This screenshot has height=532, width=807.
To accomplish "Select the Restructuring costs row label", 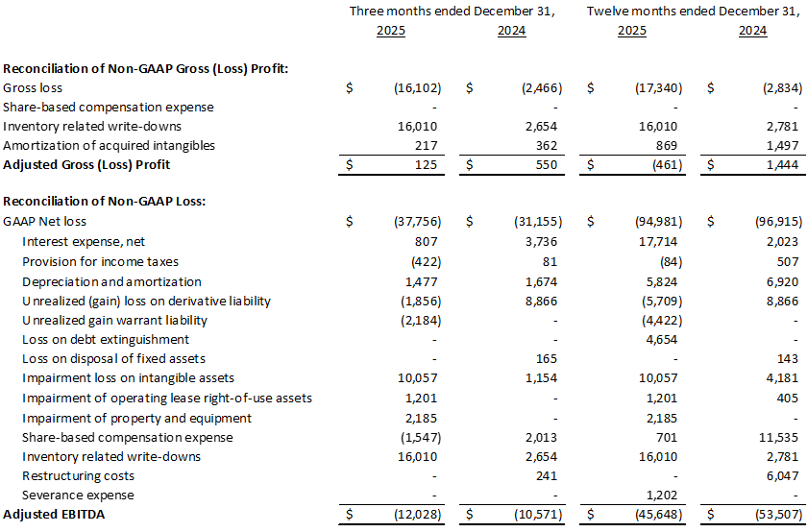I will (78, 475).
